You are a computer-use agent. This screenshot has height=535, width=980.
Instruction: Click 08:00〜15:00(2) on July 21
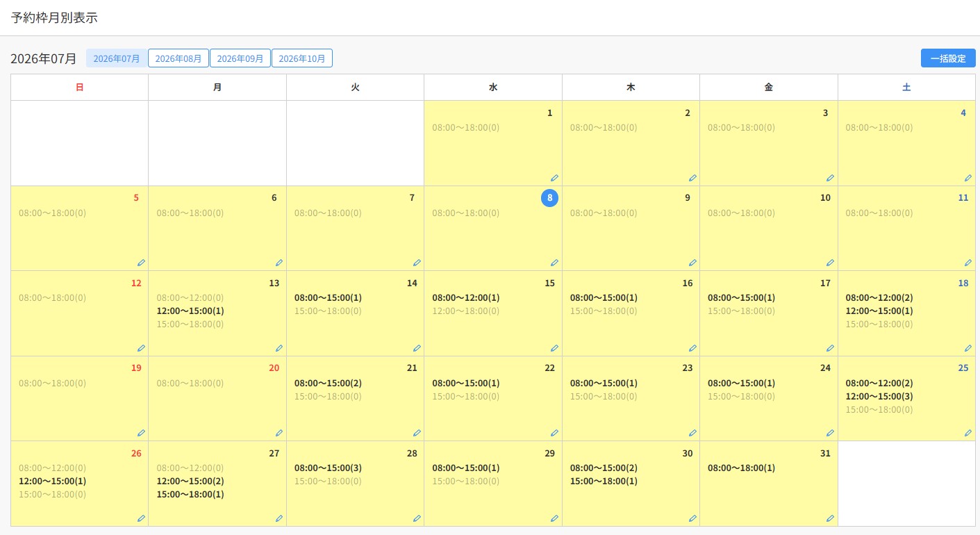tap(328, 383)
